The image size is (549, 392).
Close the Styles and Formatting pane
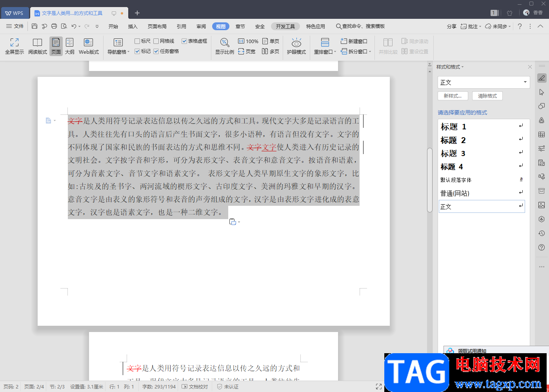pos(530,67)
